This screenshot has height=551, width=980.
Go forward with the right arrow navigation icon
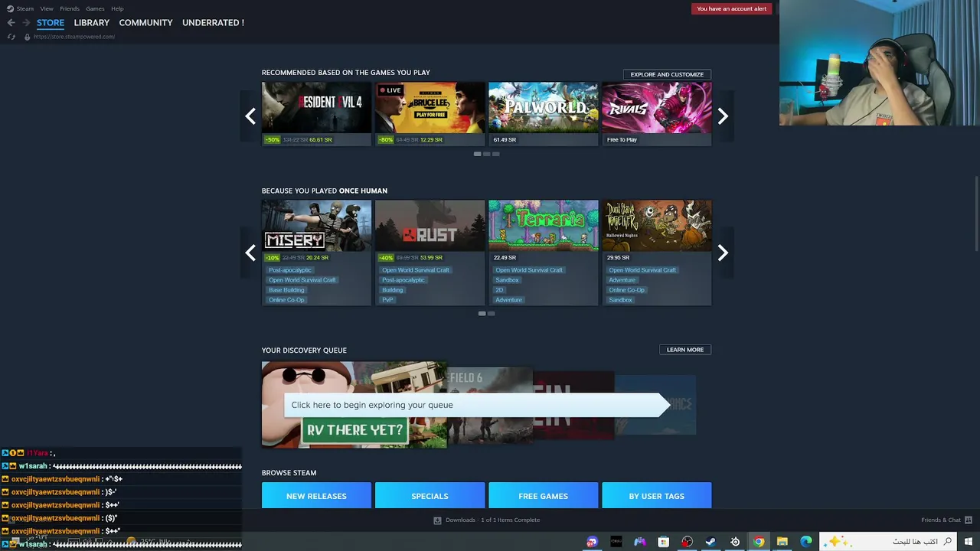point(26,23)
